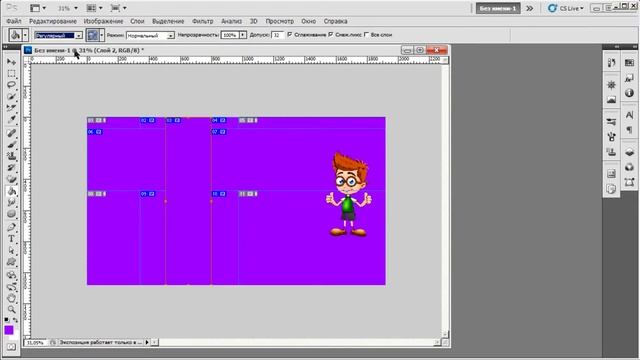Select the Pen tool

(11, 227)
